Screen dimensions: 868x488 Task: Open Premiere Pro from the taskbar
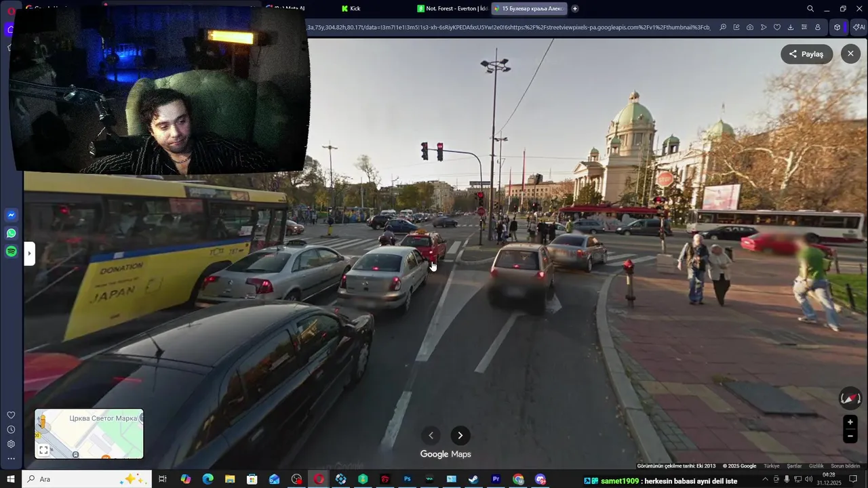[496, 479]
